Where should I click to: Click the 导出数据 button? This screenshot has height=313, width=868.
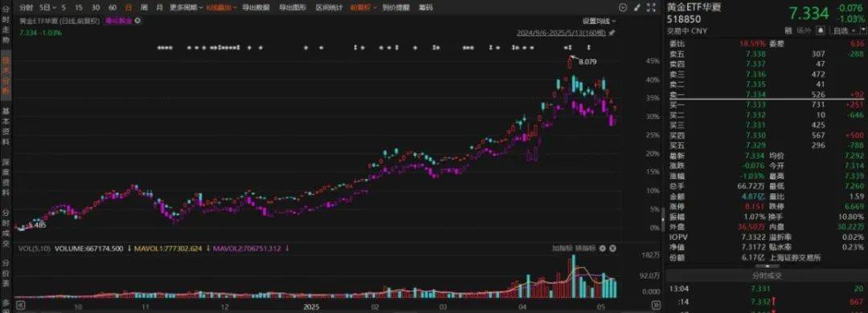point(256,8)
